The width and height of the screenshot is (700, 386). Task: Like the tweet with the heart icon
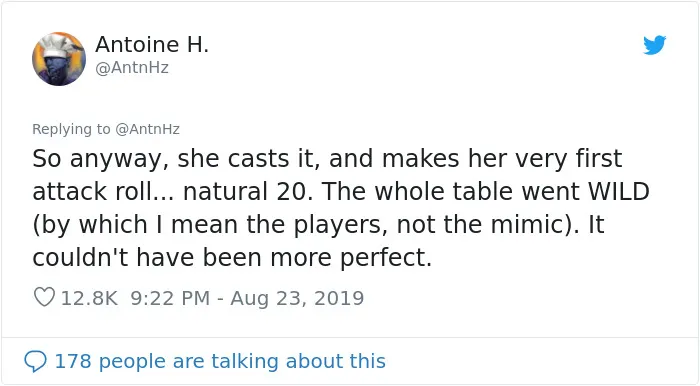[44, 297]
